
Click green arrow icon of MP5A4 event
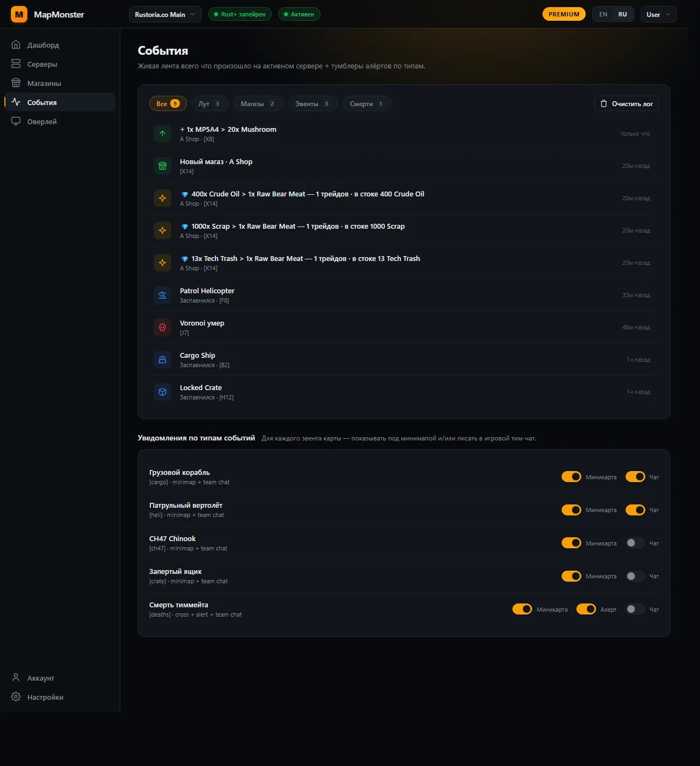(x=162, y=134)
